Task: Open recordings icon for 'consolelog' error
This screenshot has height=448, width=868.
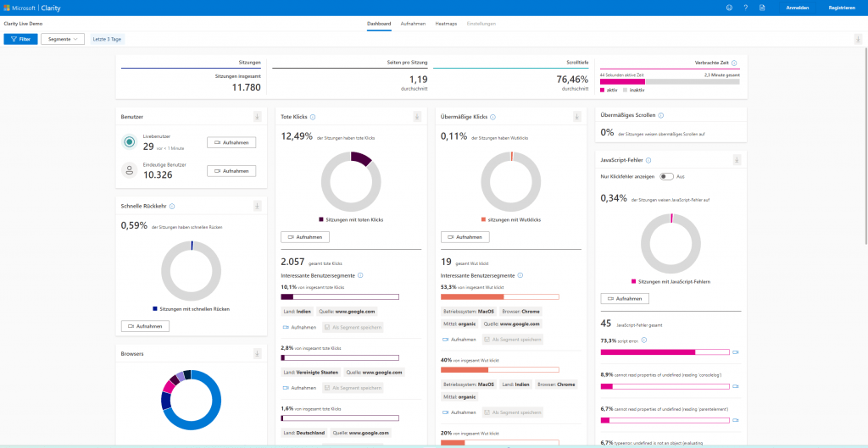Action: point(736,387)
